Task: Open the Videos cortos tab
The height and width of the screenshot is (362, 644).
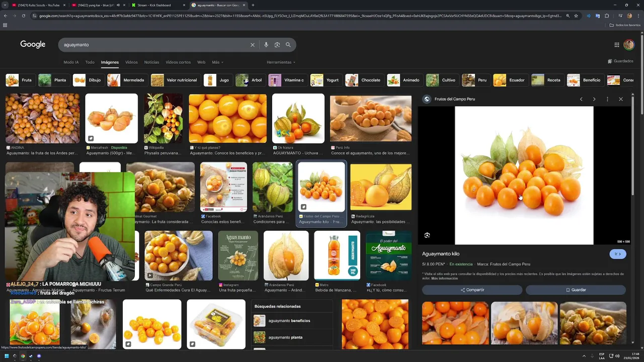Action: tap(178, 62)
